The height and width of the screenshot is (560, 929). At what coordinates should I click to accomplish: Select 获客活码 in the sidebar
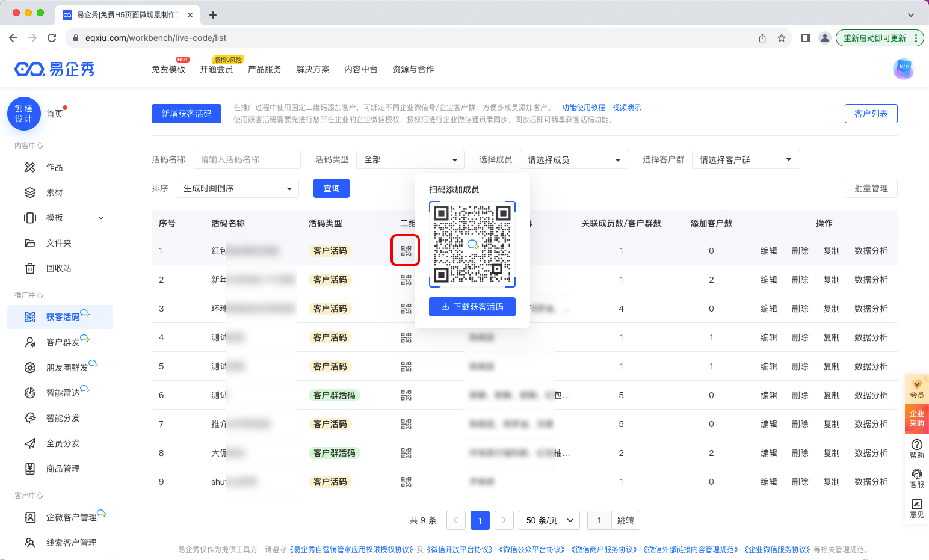coord(60,317)
